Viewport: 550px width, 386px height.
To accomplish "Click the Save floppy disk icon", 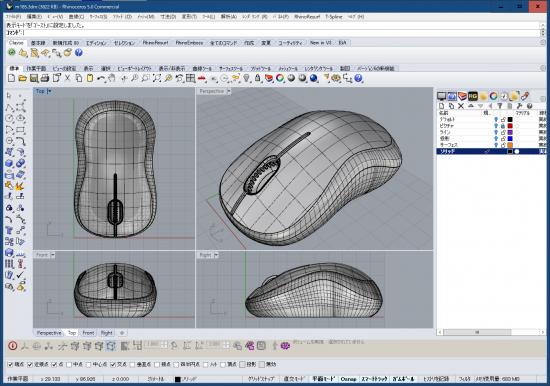I will pos(34,78).
